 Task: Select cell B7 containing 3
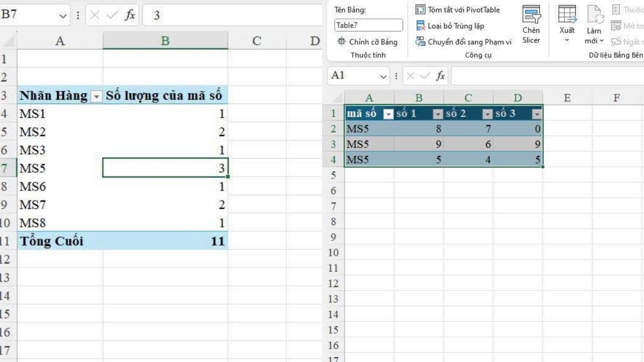[165, 168]
